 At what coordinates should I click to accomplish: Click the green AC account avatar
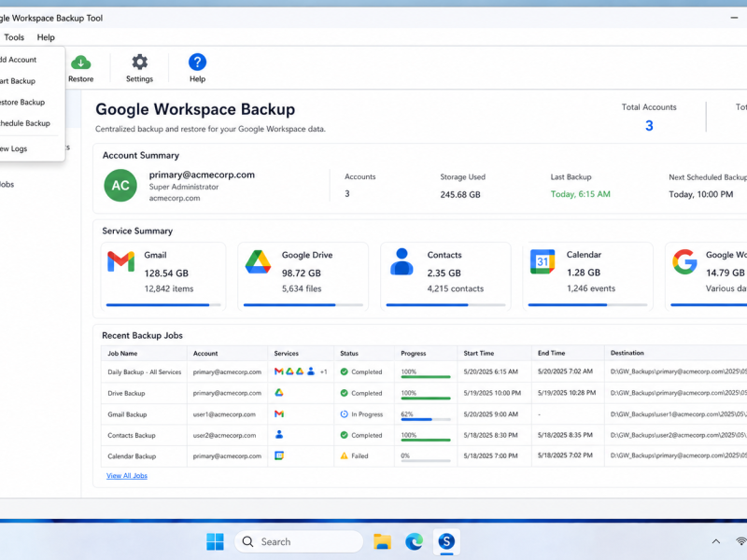(120, 185)
